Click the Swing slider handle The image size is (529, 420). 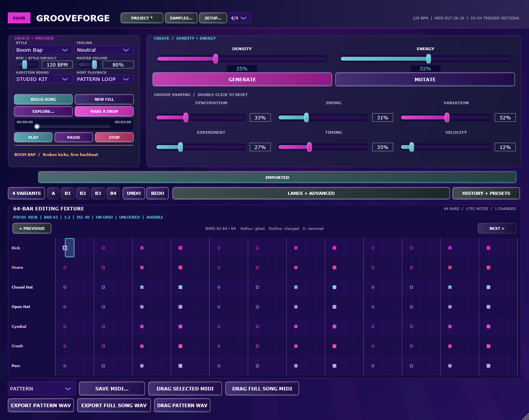pos(306,117)
